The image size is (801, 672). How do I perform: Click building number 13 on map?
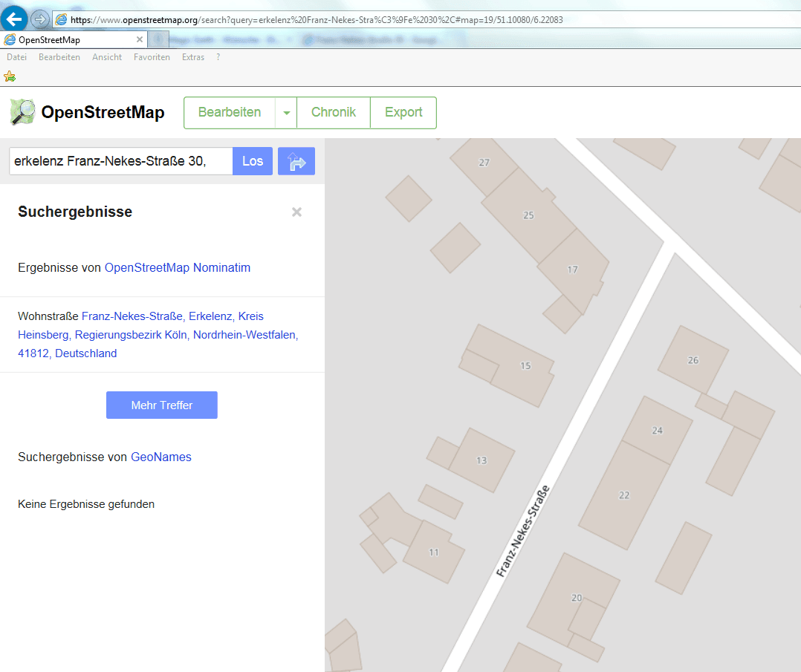pyautogui.click(x=481, y=460)
